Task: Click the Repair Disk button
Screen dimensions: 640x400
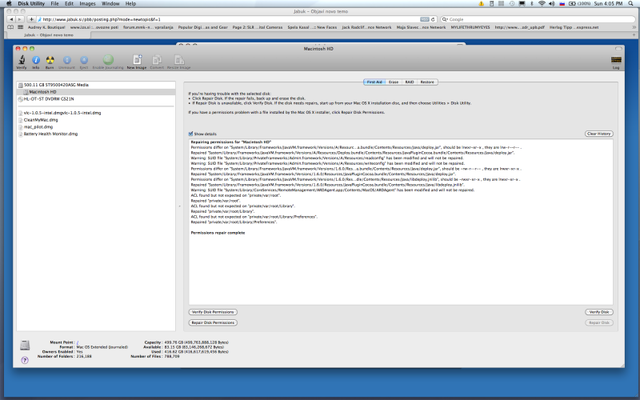Action: [599, 323]
